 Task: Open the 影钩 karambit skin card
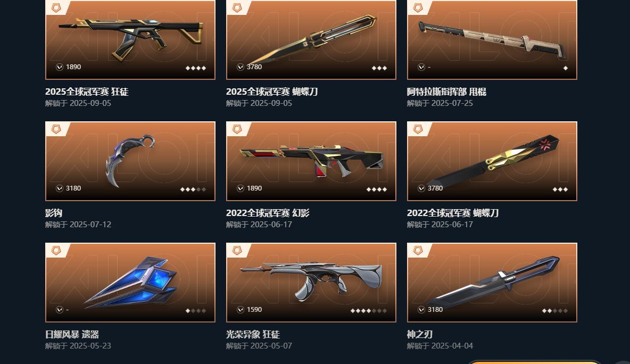[130, 161]
